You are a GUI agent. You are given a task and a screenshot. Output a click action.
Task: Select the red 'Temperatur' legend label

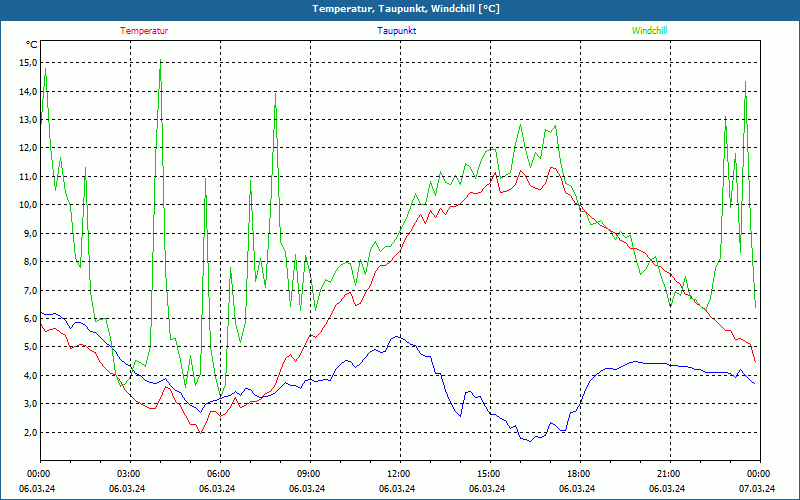click(x=144, y=31)
